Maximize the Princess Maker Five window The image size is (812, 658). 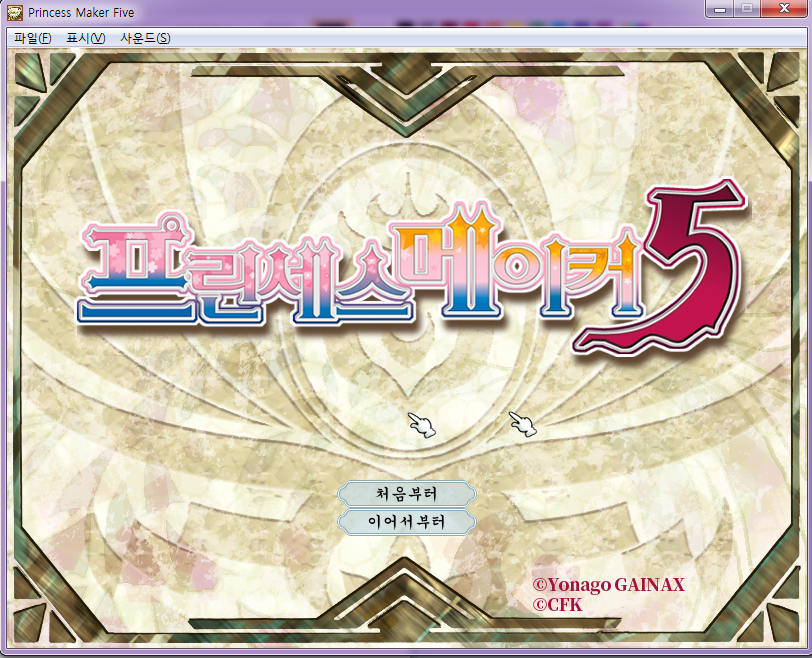(746, 9)
